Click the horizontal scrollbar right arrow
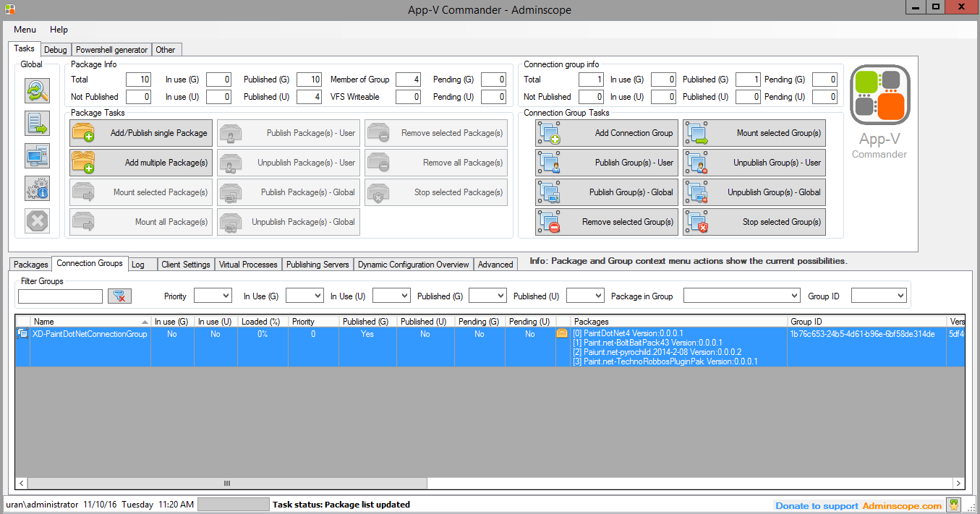Viewport: 980px width, 514px height. click(958, 484)
